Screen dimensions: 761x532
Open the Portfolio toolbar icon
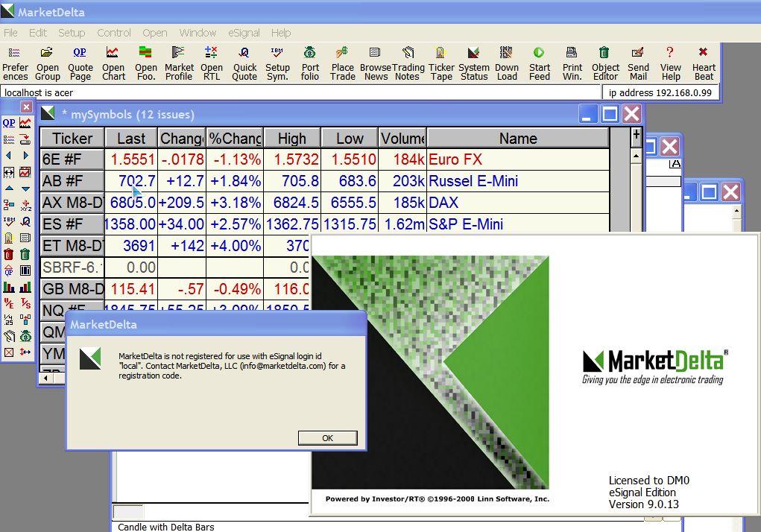coord(310,63)
